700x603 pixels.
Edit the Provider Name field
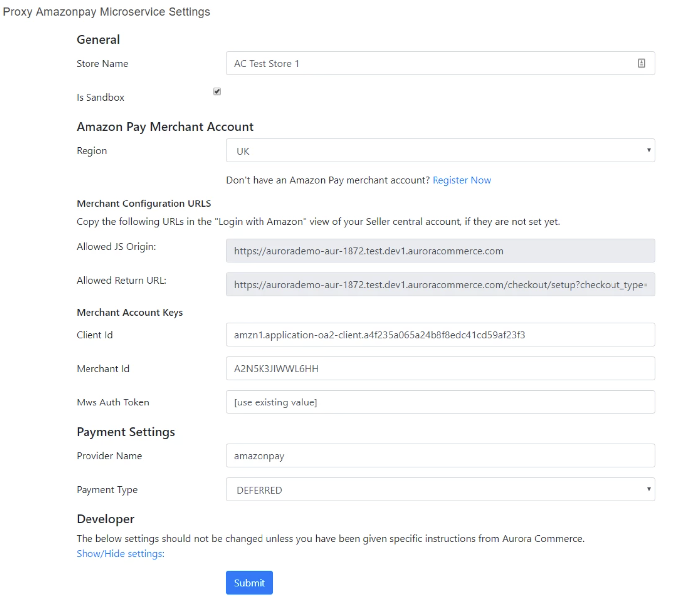pos(440,455)
